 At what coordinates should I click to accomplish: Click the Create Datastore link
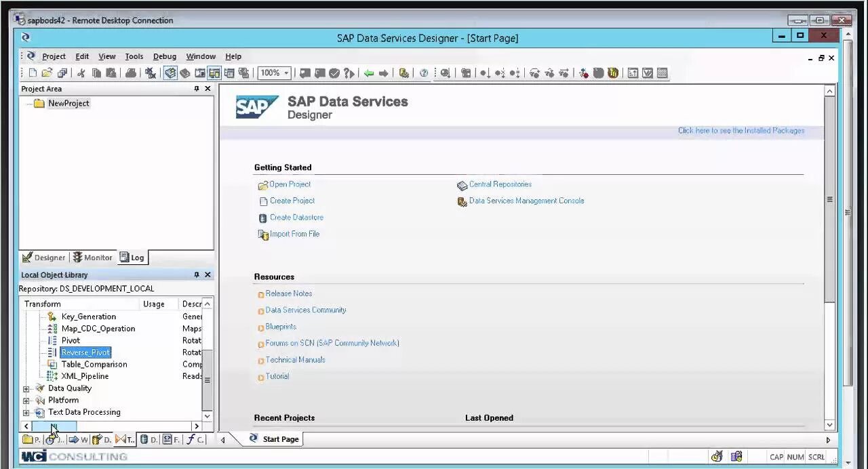pyautogui.click(x=296, y=218)
